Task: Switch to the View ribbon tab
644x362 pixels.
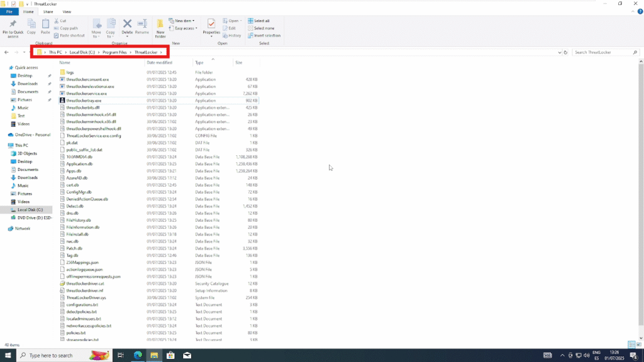Action: pyautogui.click(x=67, y=11)
